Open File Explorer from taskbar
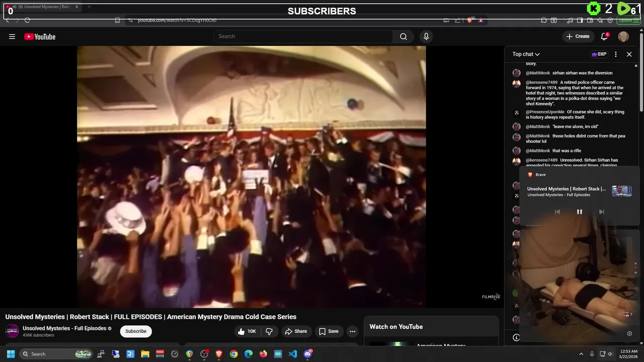Screen dimensions: 644x362 pyautogui.click(x=145, y=354)
